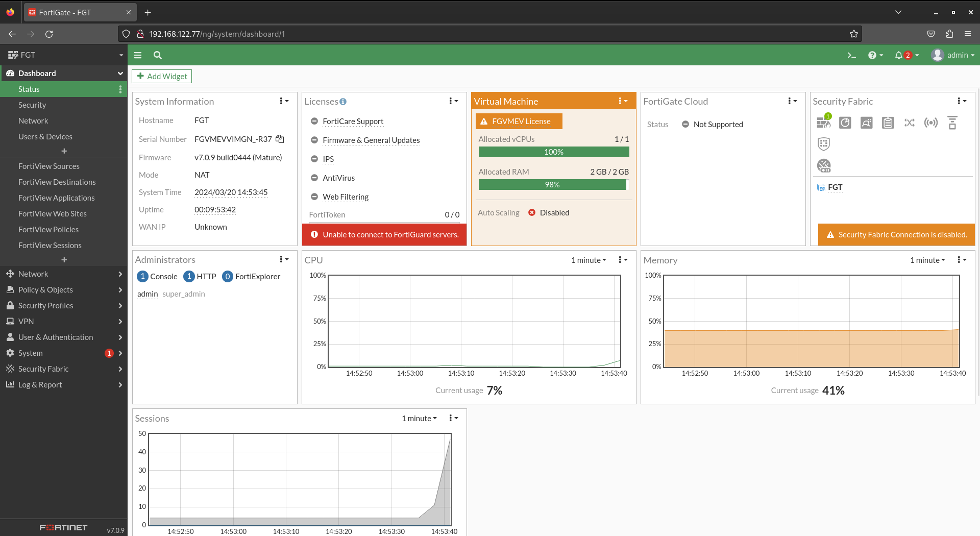Change Sessions widget 1 minute interval
The height and width of the screenshot is (536, 980).
[x=419, y=418]
